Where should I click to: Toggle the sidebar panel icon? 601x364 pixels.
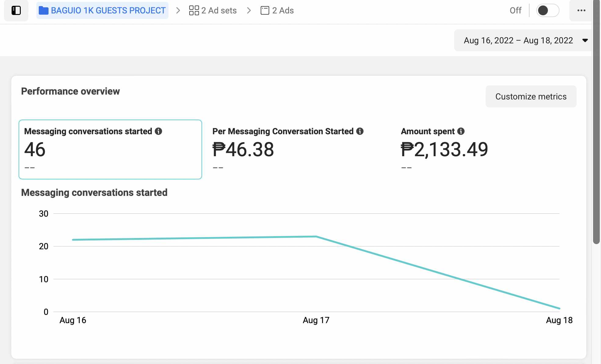click(x=16, y=10)
